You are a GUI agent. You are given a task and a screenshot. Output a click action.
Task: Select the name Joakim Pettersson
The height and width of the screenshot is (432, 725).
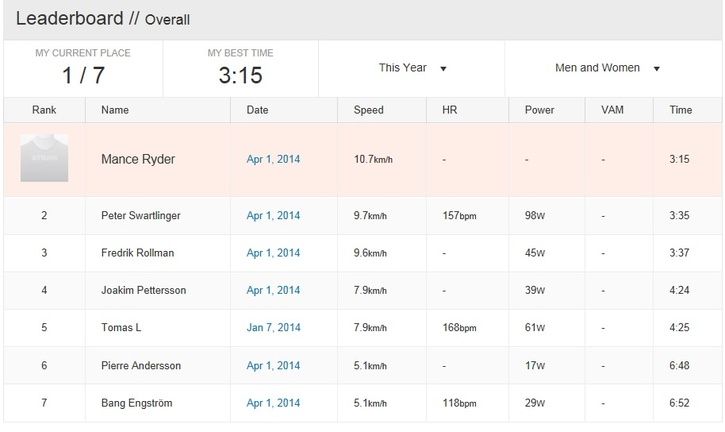[144, 290]
